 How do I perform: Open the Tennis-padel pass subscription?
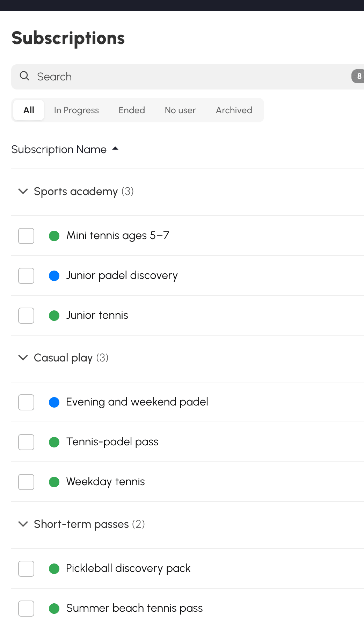click(x=112, y=442)
